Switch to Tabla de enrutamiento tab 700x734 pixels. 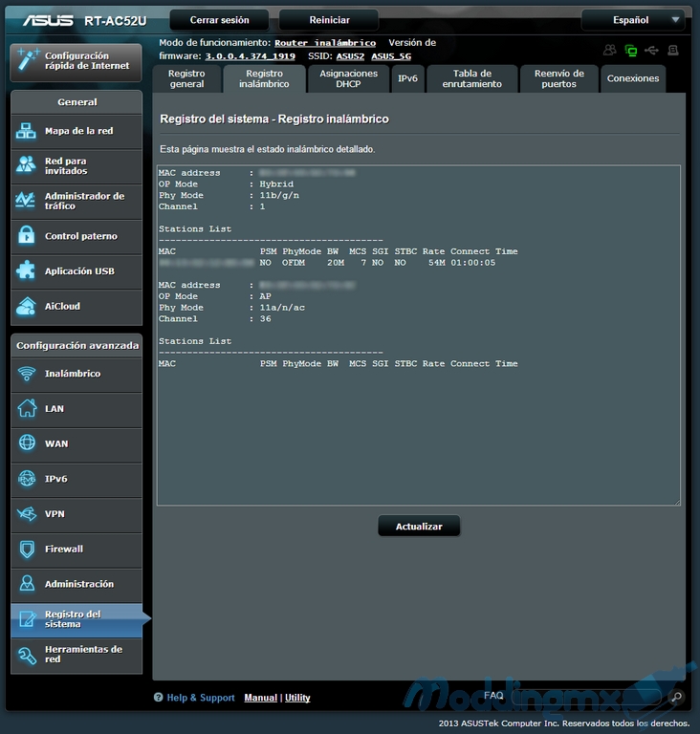(x=471, y=78)
